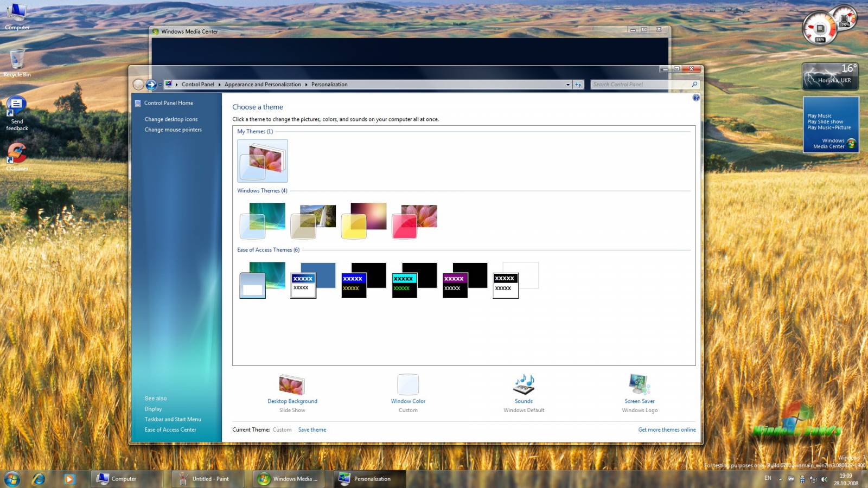This screenshot has width=868, height=488.
Task: Select the high contrast purple theme
Action: tap(465, 280)
